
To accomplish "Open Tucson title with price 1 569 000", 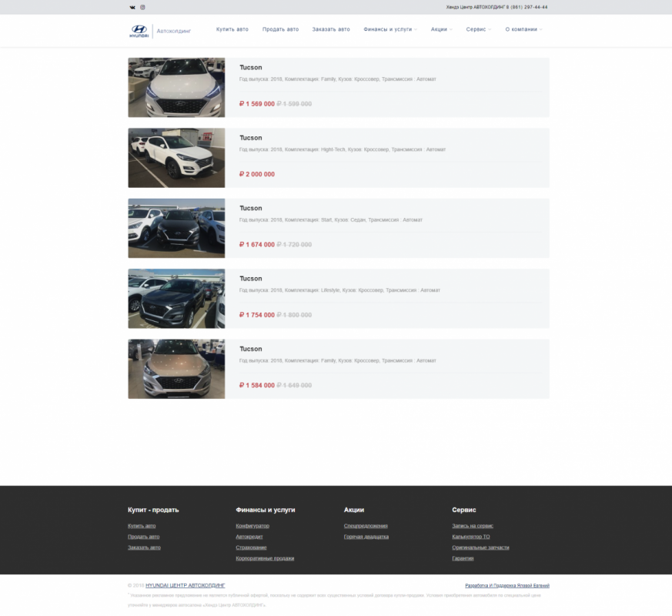I will pos(251,67).
